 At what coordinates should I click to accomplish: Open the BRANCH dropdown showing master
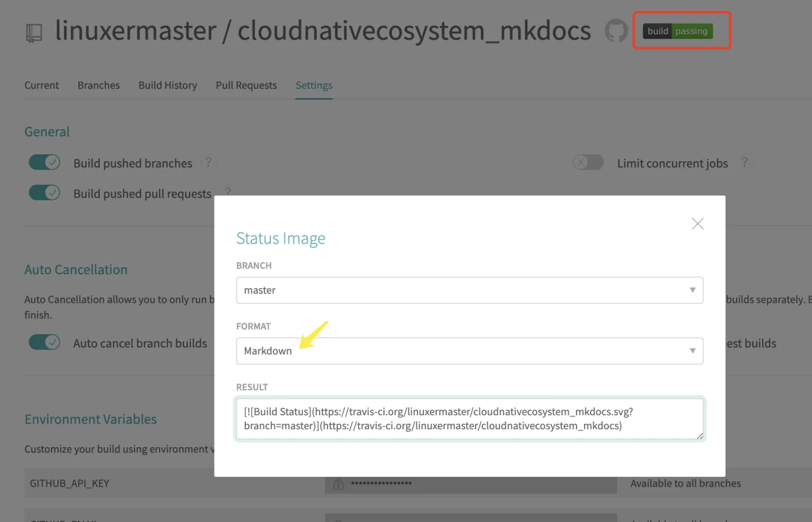coord(470,290)
